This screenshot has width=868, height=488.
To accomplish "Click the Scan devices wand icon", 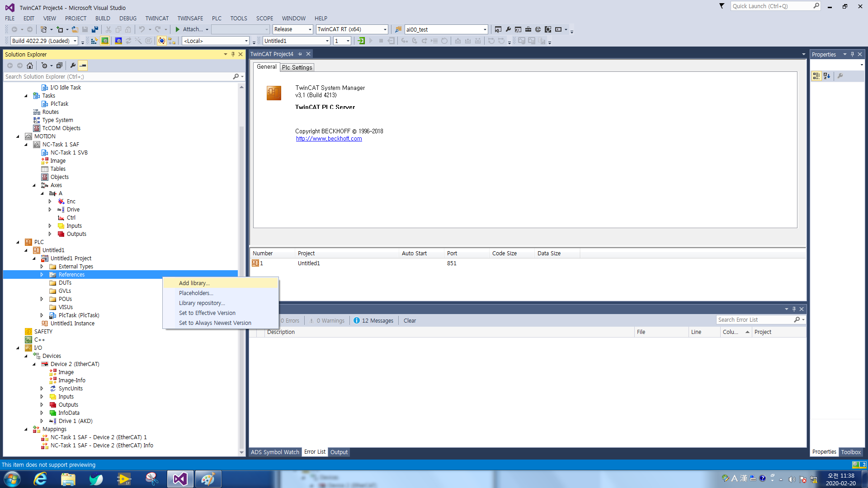I will click(x=138, y=41).
